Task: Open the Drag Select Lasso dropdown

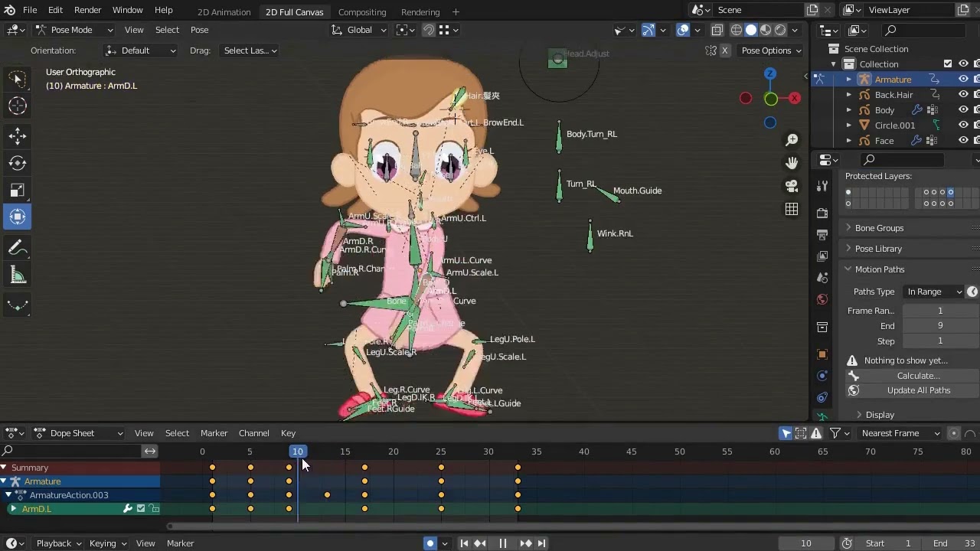Action: click(x=248, y=51)
